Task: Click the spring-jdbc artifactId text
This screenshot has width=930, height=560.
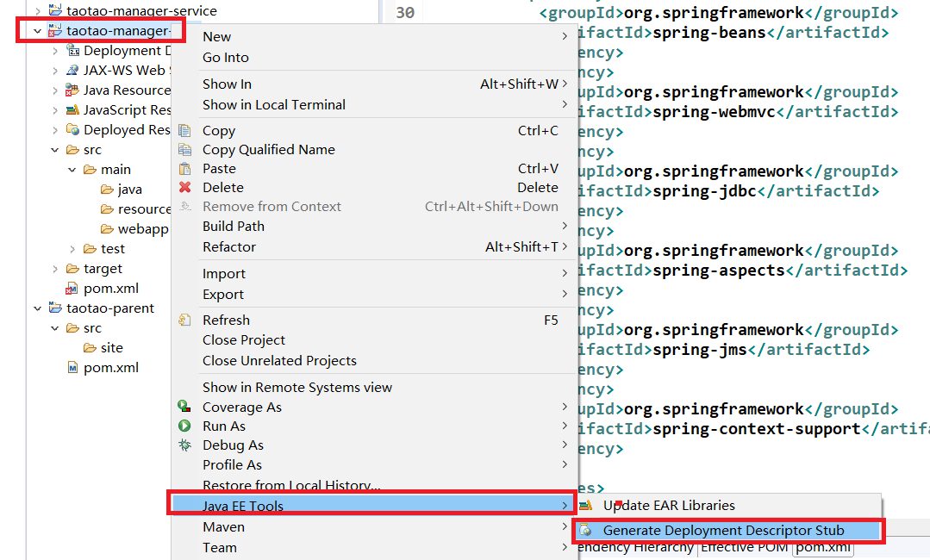Action: [705, 191]
